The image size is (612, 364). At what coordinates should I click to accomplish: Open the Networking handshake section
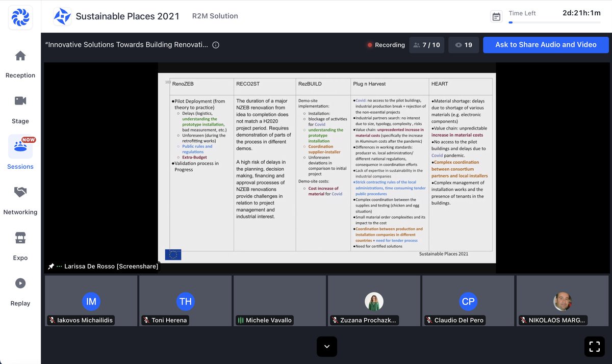click(x=20, y=201)
